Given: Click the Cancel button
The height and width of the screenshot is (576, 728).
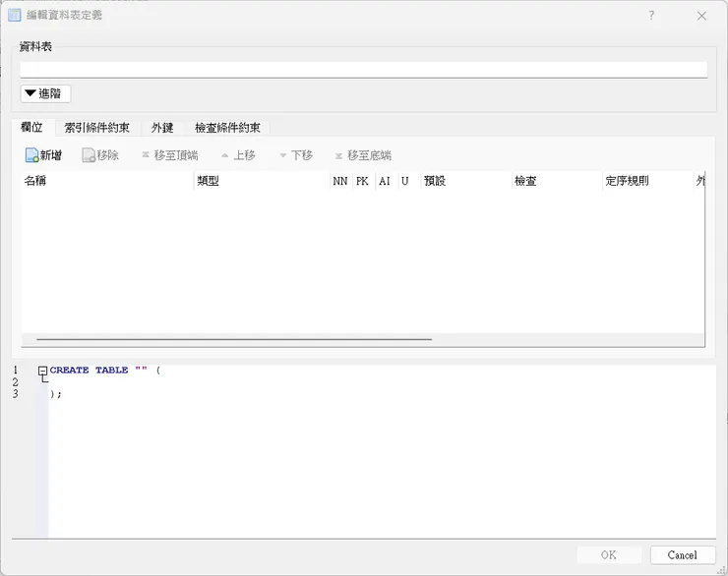Looking at the screenshot, I should pos(683,554).
